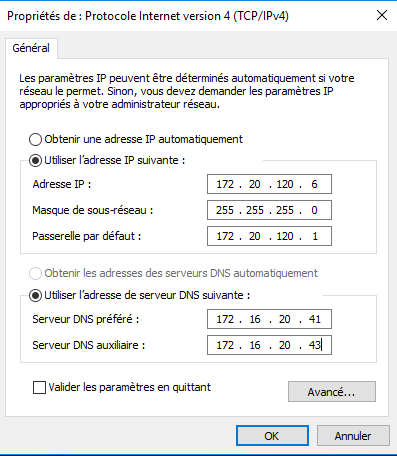Close the TCP/IPv4 properties dialog
This screenshot has height=456, width=397.
click(x=382, y=15)
